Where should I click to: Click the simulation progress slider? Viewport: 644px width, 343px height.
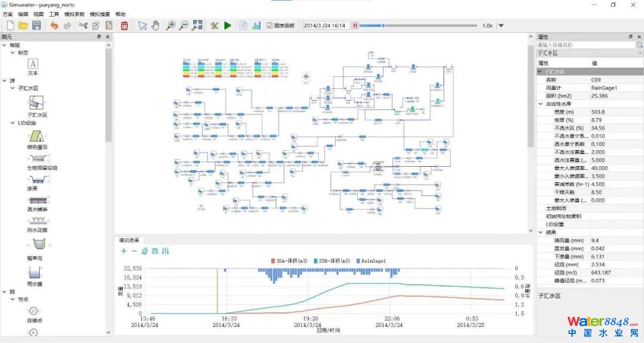[x=417, y=26]
